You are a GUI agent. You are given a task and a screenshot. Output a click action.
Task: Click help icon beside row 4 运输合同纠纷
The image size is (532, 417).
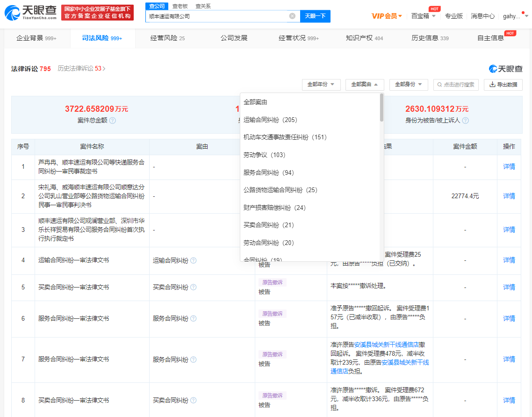tap(194, 260)
